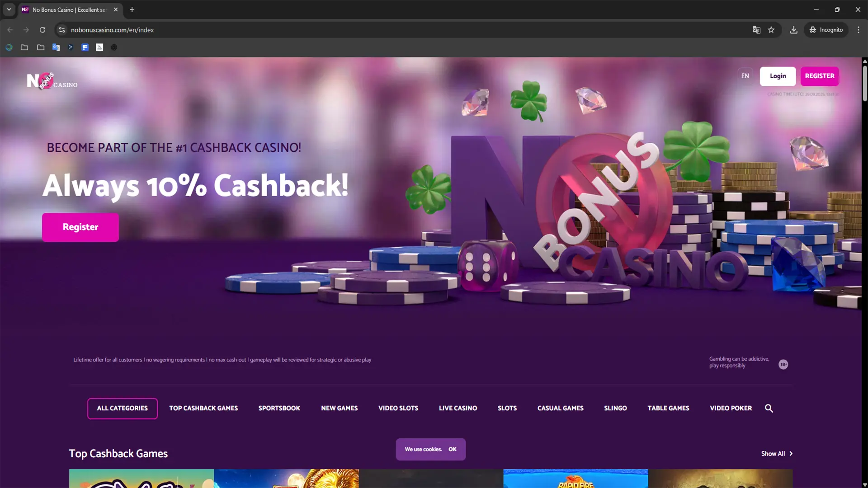868x488 pixels.
Task: Click the Login button
Action: click(x=778, y=76)
